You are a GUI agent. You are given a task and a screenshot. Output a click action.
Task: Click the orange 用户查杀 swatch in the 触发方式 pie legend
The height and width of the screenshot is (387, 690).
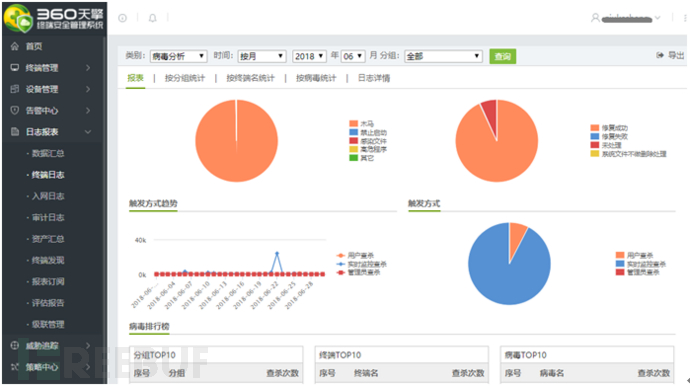620,255
